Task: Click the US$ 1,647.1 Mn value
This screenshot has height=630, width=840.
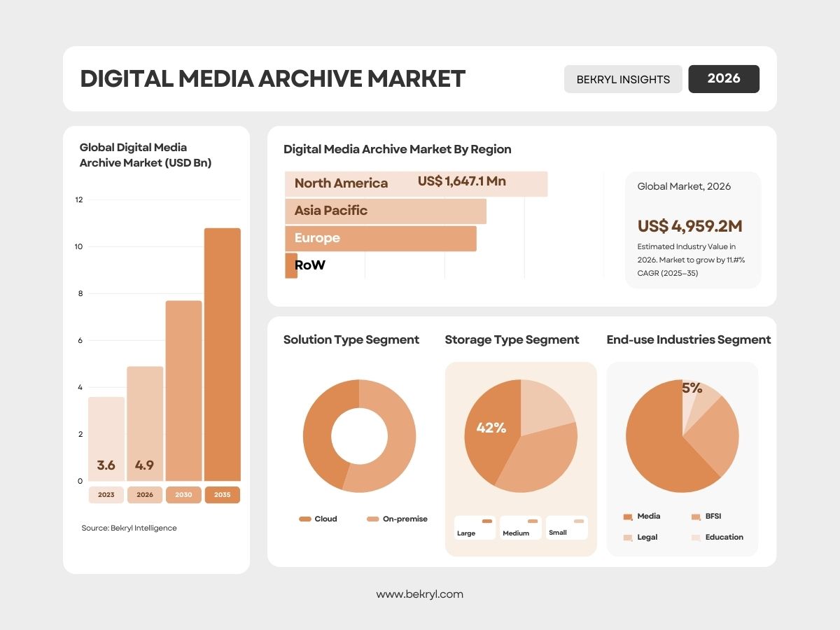Action: (462, 181)
